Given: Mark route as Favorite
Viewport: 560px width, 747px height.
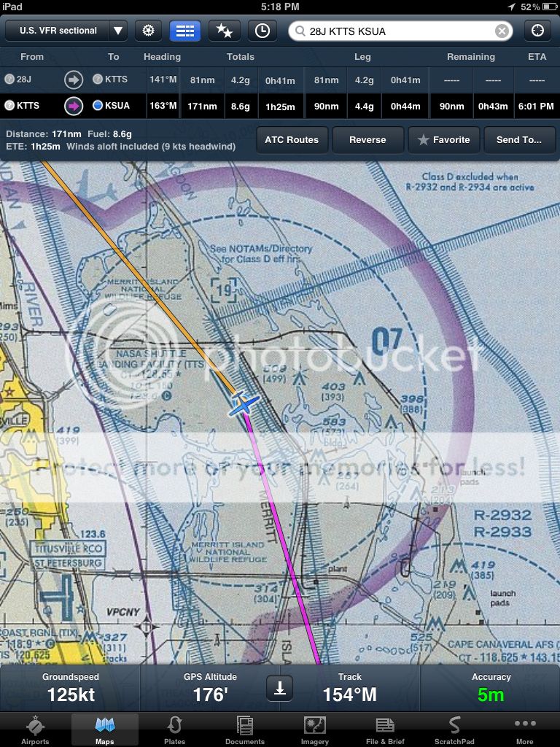Looking at the screenshot, I should [444, 139].
